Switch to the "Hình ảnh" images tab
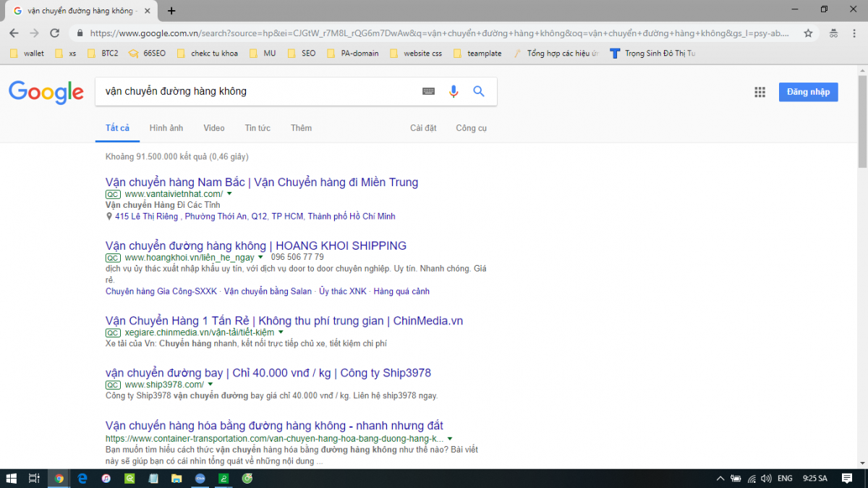868x488 pixels. click(166, 128)
